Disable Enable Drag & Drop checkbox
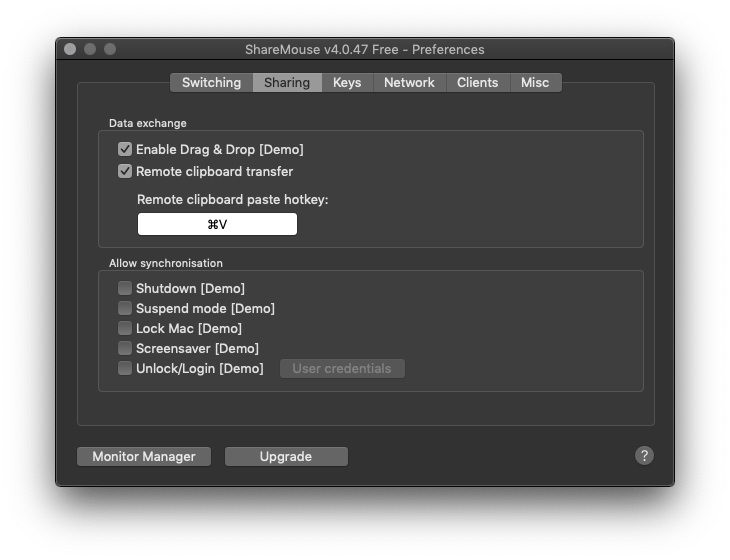730x560 pixels. 125,149
